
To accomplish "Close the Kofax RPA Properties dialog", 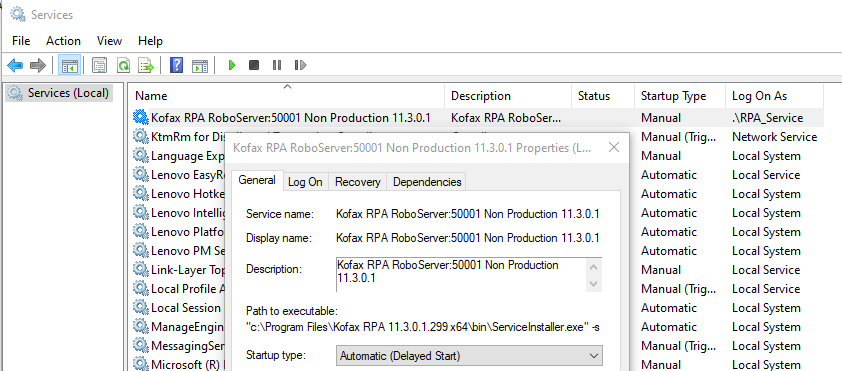I will (x=614, y=147).
